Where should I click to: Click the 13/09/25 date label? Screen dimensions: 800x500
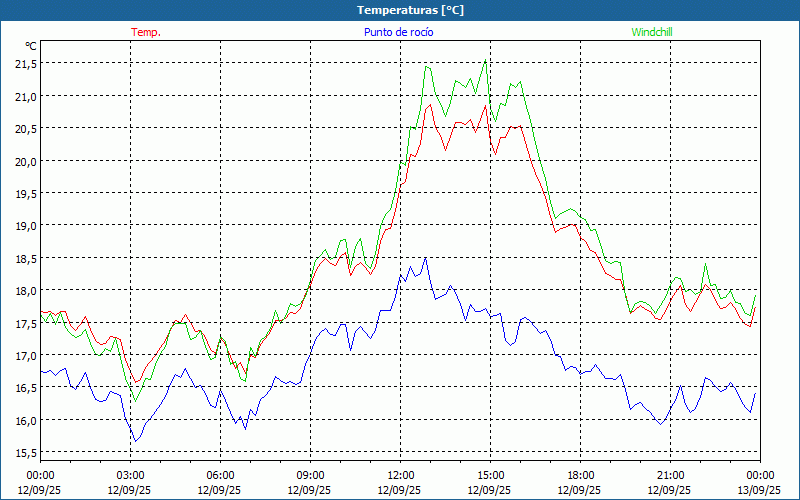[x=757, y=490]
